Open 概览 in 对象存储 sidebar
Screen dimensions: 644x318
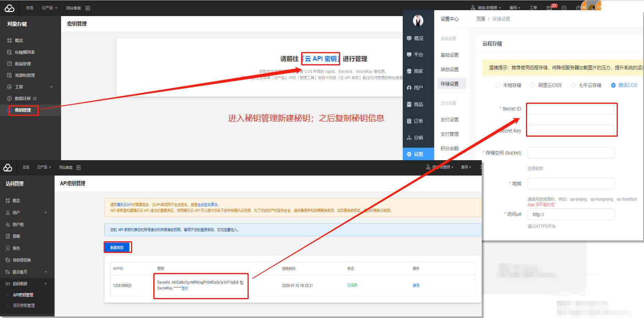pos(19,41)
